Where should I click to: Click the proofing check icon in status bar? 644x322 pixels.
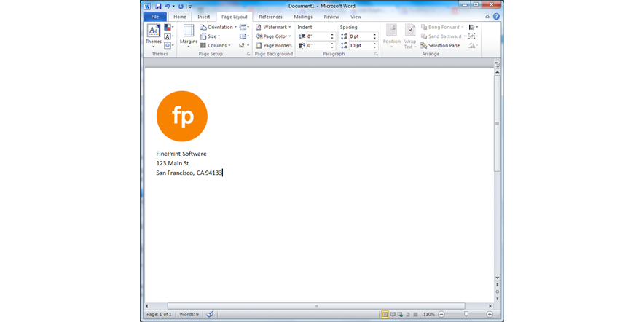click(x=210, y=314)
